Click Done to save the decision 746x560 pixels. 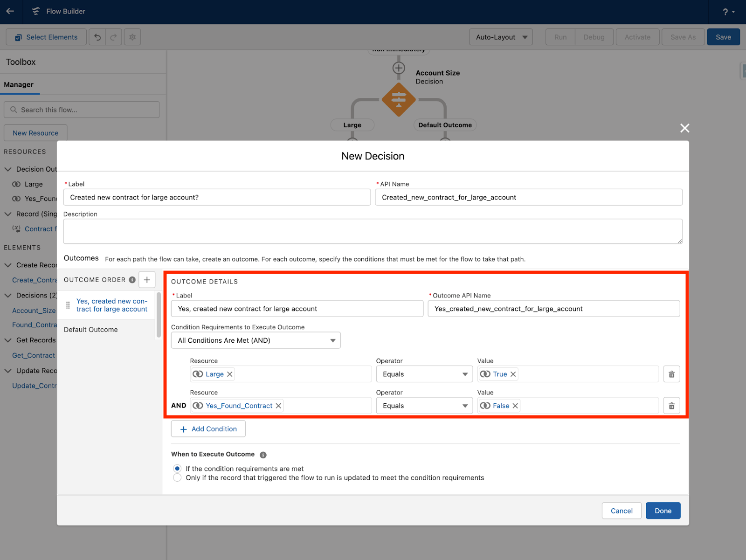coord(663,510)
